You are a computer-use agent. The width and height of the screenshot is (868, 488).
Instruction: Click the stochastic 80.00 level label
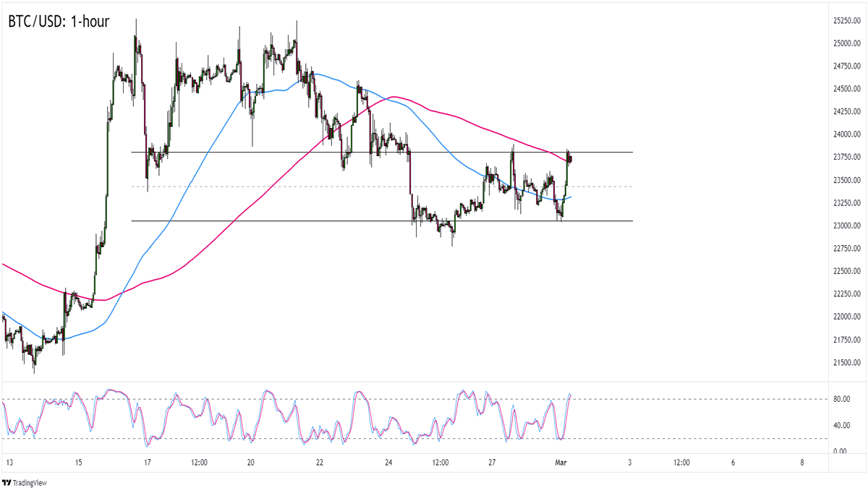839,399
